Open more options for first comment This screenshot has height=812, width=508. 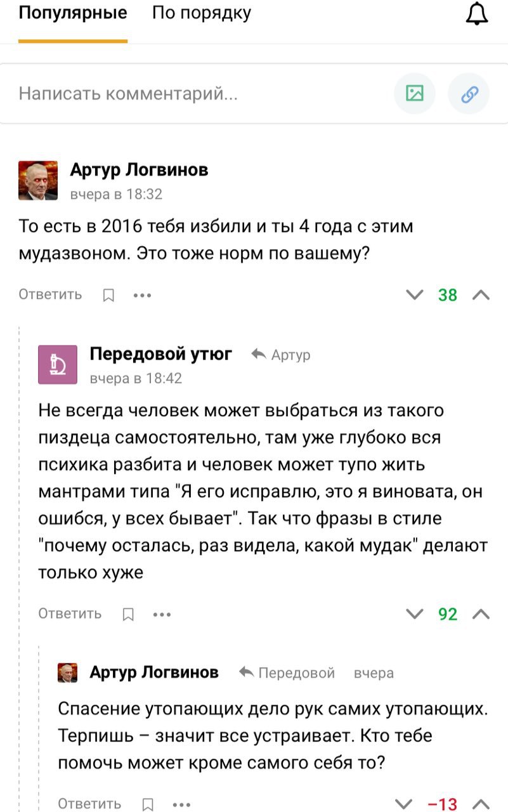pos(142,295)
